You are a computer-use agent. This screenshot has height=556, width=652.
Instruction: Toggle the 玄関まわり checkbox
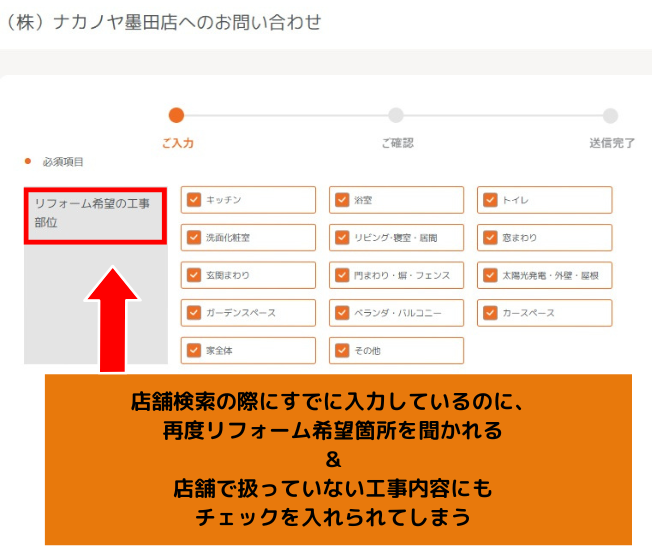[x=194, y=275]
